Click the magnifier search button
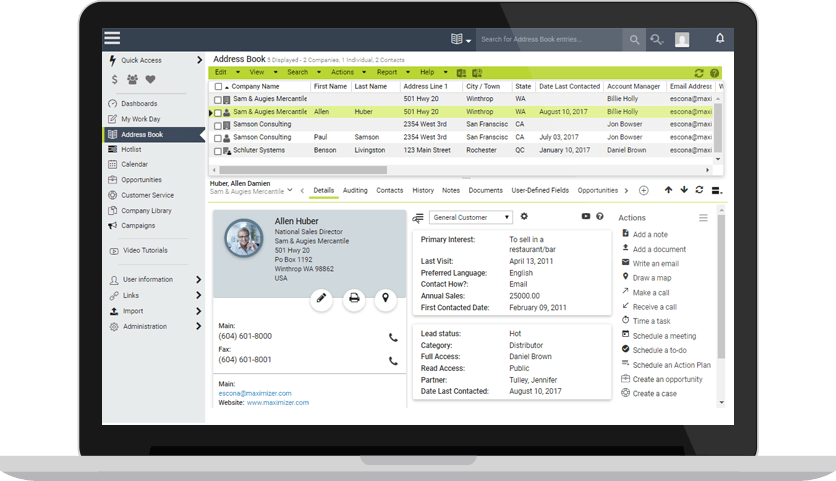This screenshot has height=481, width=836. (634, 39)
